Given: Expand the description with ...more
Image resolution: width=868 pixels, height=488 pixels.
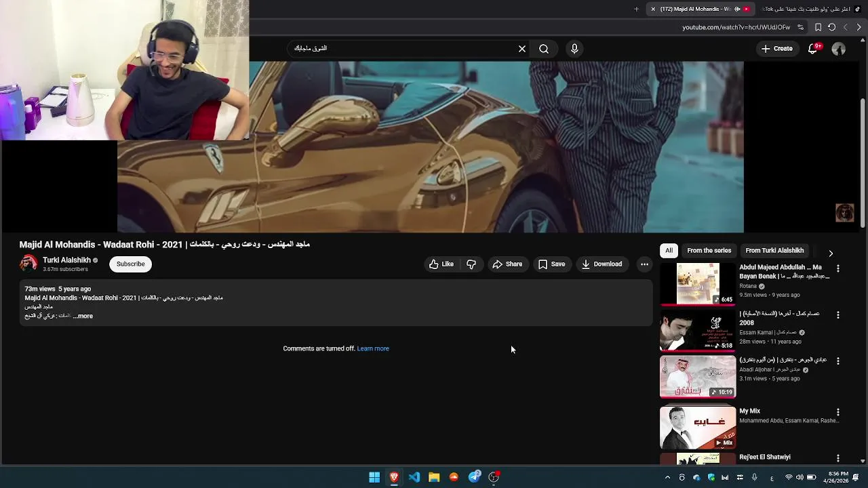Looking at the screenshot, I should coord(83,316).
